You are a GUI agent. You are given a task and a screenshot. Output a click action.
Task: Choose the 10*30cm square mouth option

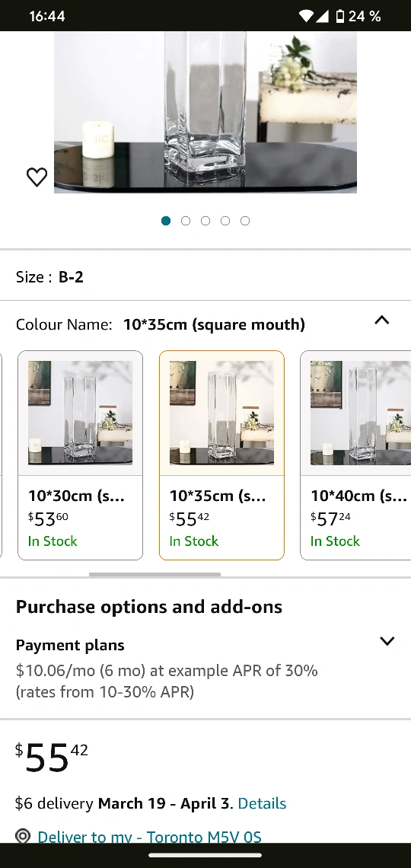tap(80, 455)
